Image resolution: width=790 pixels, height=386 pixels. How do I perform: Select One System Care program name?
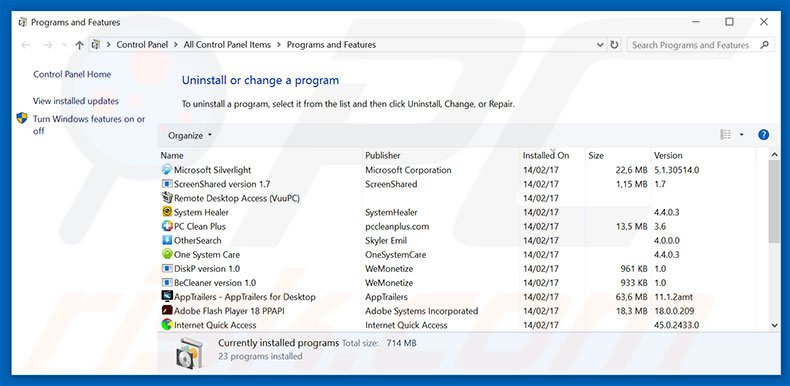pos(207,254)
